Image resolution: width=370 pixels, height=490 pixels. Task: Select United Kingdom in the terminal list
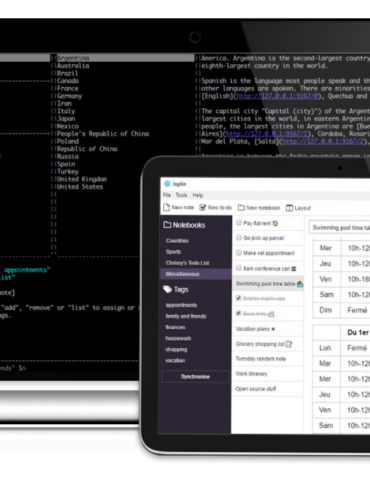tap(82, 179)
